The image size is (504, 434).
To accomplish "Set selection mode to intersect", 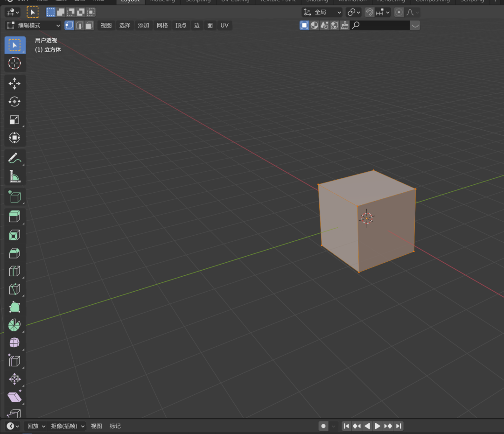I will point(91,12).
